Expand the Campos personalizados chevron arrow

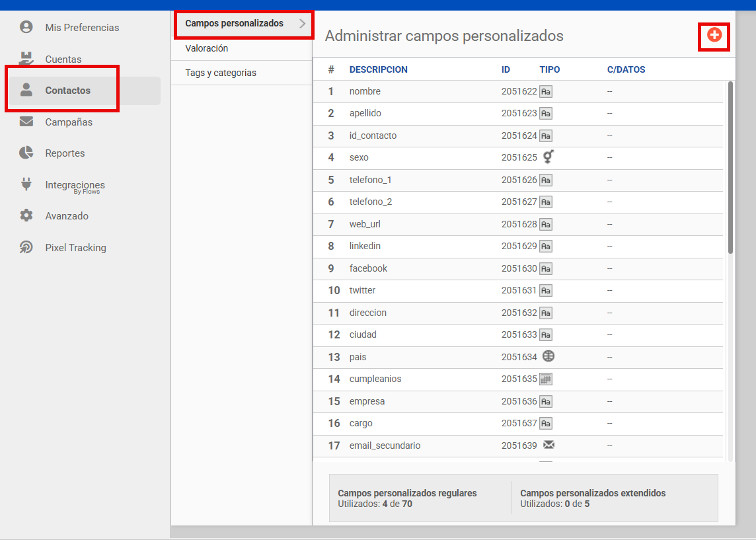click(303, 24)
